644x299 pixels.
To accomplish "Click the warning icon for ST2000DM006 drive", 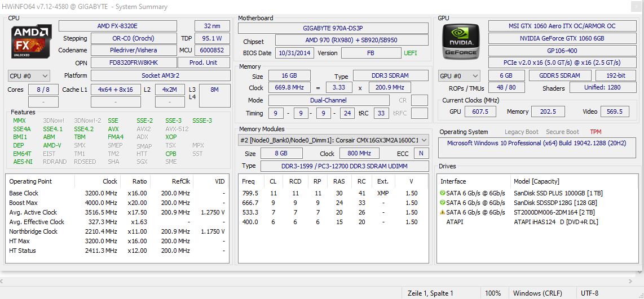I will point(442,212).
